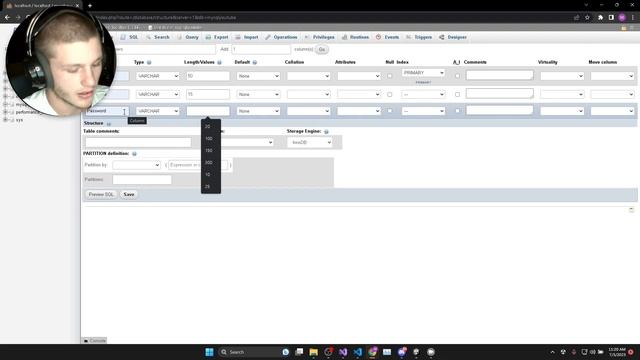This screenshot has width=640, height=360.
Task: Click help icon beside PARTITION definition
Action: point(134,153)
